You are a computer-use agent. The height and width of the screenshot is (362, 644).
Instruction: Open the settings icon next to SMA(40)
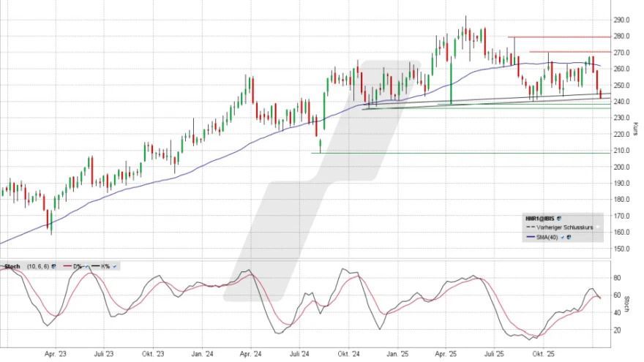568,237
